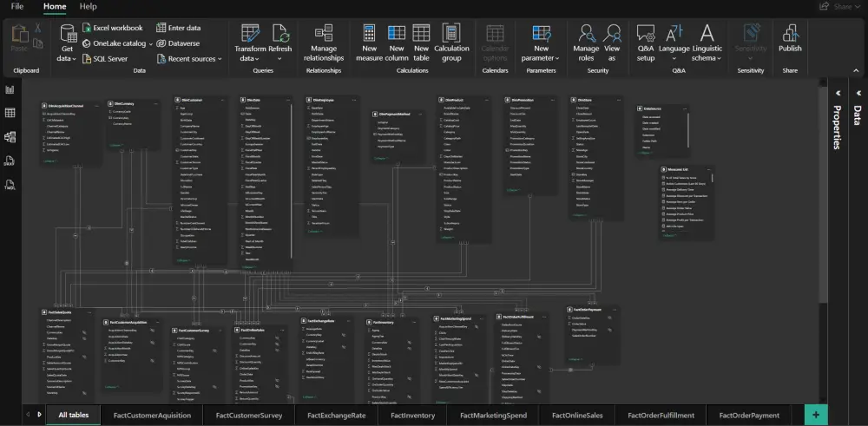Click the Copy icon in Clipboard group
This screenshot has width=868, height=426.
37,43
